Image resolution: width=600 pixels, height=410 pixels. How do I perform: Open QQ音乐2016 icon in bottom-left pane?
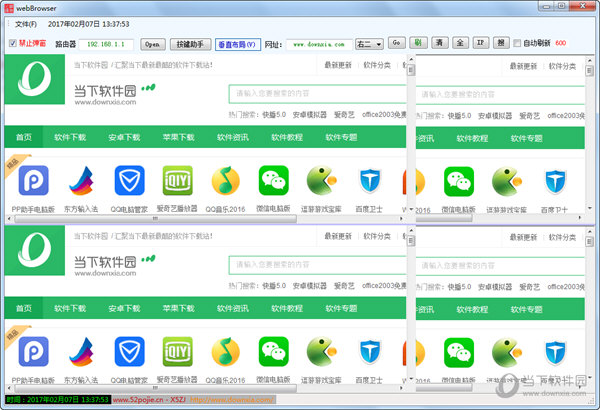point(225,351)
